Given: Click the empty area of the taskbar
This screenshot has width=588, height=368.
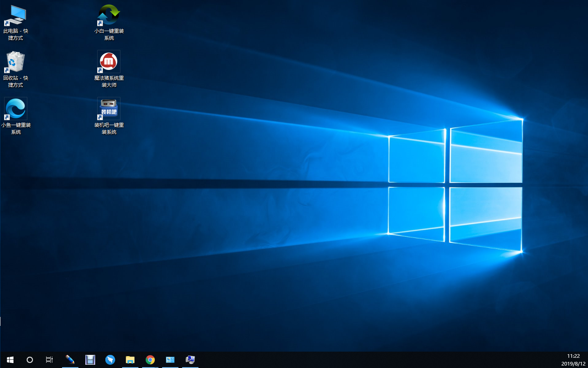Looking at the screenshot, I should pyautogui.click(x=367, y=360).
